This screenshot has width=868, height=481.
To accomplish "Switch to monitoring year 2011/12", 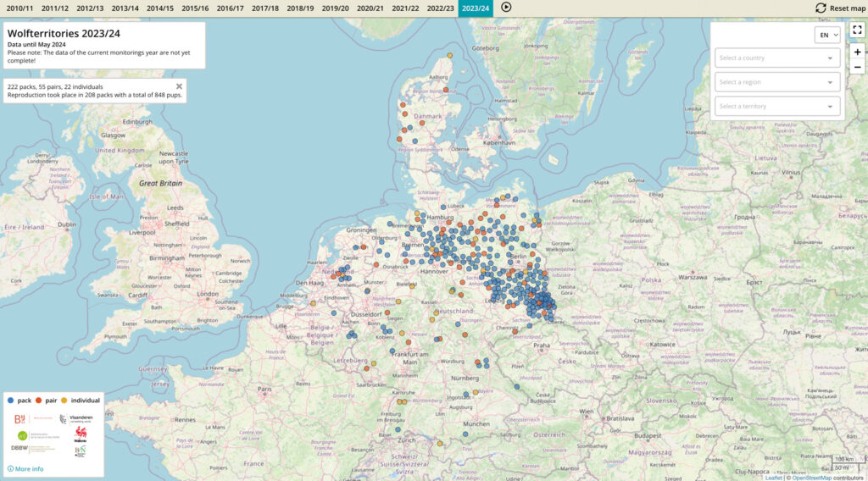I will point(55,8).
